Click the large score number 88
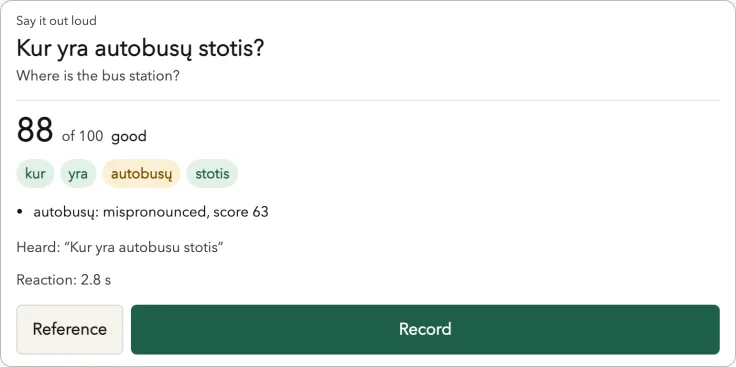The image size is (736, 367). point(35,130)
